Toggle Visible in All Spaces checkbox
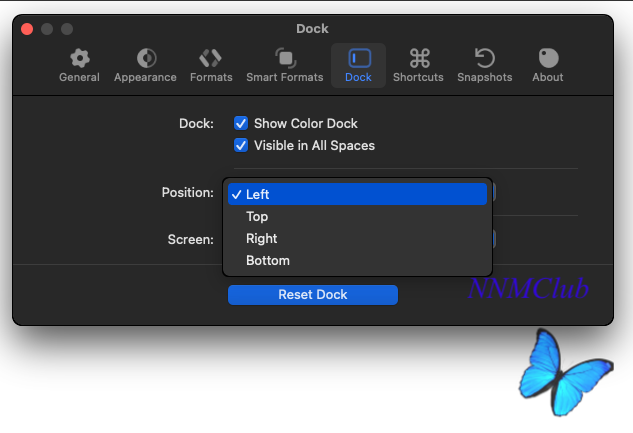The height and width of the screenshot is (433, 633). tap(241, 145)
